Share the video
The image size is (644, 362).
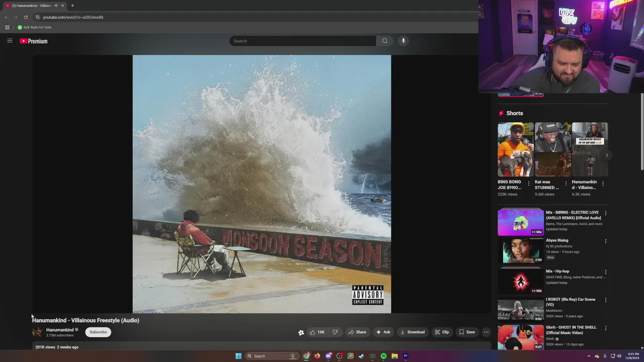pyautogui.click(x=357, y=332)
